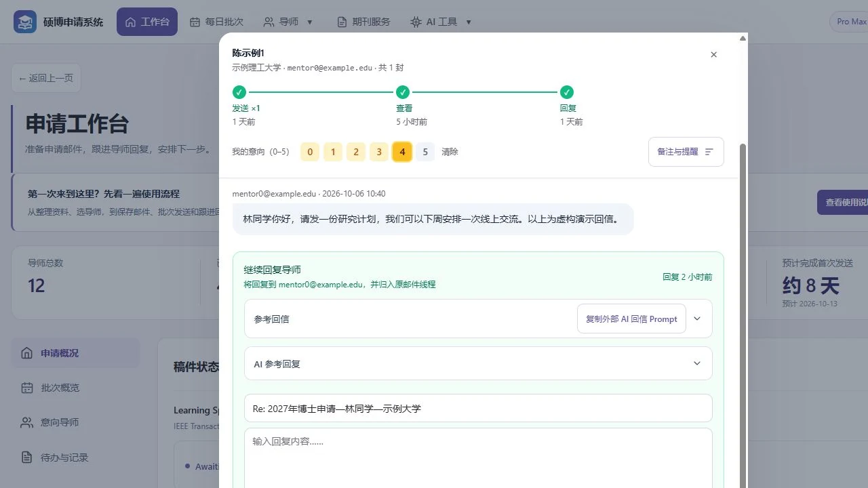The image size is (868, 488).
Task: Expand the AI 工具 dropdown
Action: [x=441, y=22]
